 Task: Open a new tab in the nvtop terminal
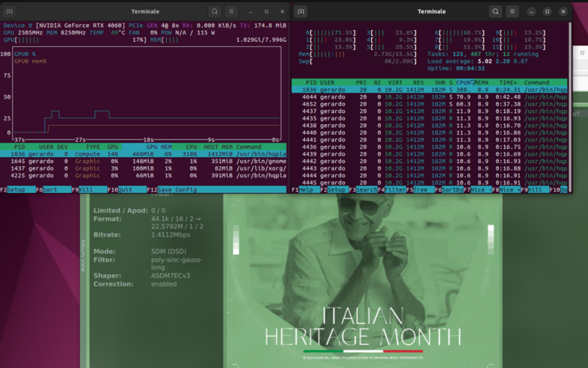pos(10,12)
